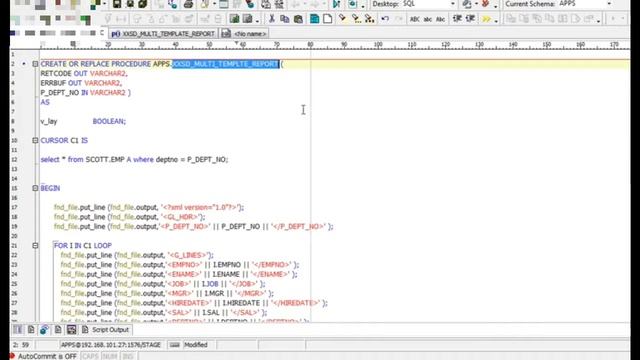
Task: Click the NUM indicator in status bar
Action: click(x=110, y=356)
